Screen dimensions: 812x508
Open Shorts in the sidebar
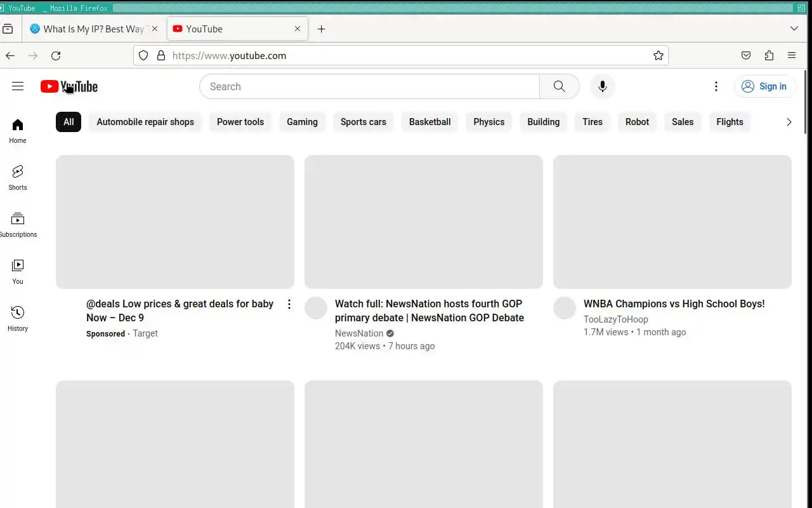point(18,178)
